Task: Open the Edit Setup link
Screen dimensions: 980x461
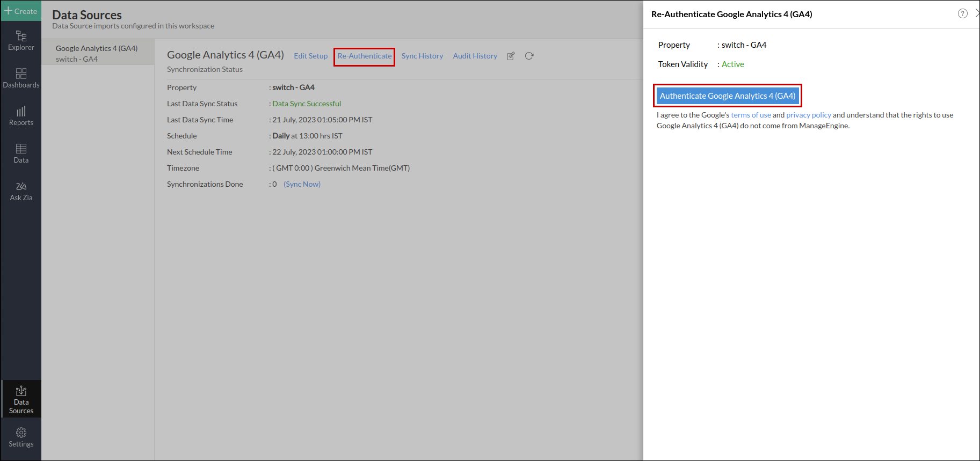Action: [x=310, y=56]
